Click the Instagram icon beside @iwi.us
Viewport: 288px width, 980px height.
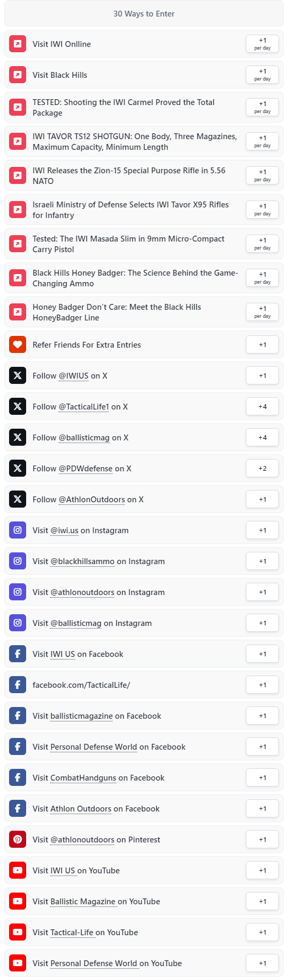coord(18,530)
